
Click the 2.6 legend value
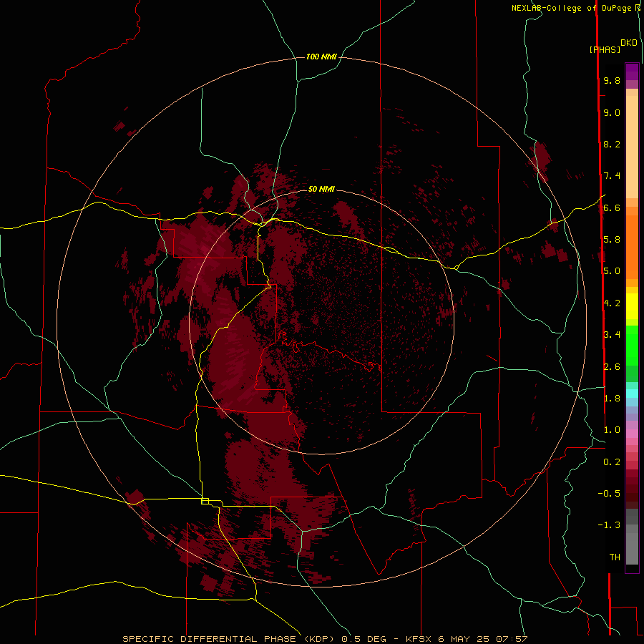click(x=612, y=366)
